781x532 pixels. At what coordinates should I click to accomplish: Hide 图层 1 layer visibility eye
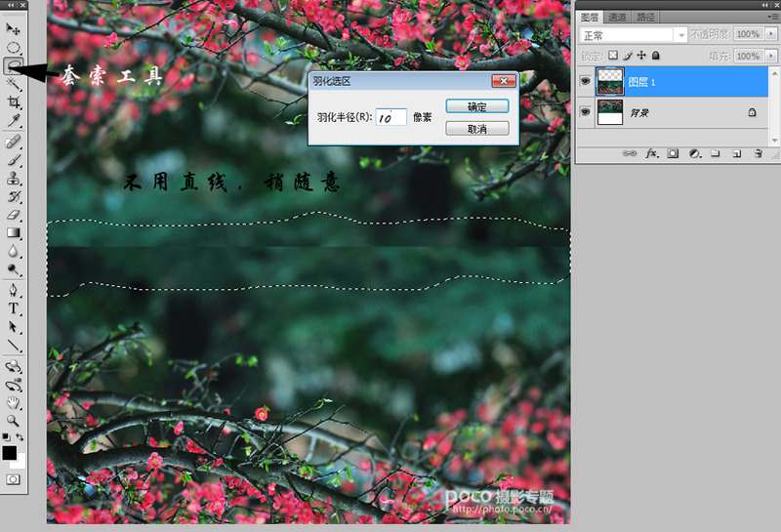(585, 81)
